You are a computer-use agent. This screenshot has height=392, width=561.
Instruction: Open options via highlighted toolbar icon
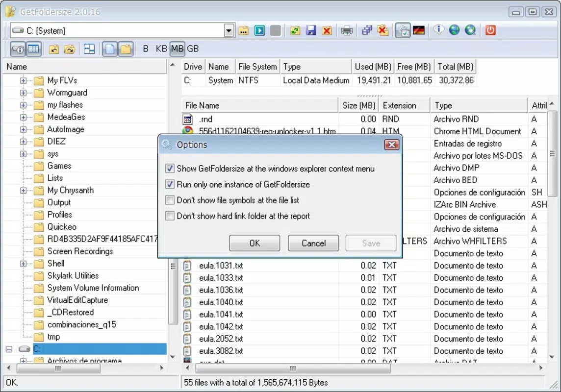click(403, 31)
